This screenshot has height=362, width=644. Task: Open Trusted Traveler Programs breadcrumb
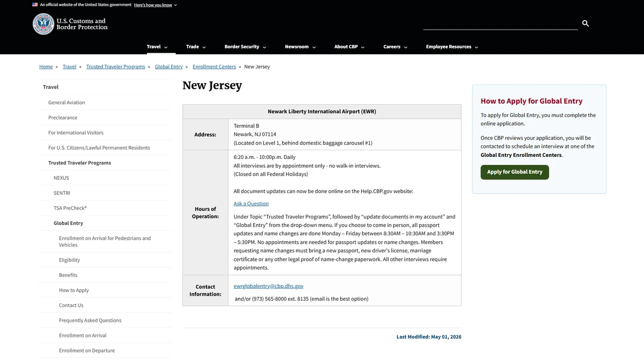coord(115,67)
